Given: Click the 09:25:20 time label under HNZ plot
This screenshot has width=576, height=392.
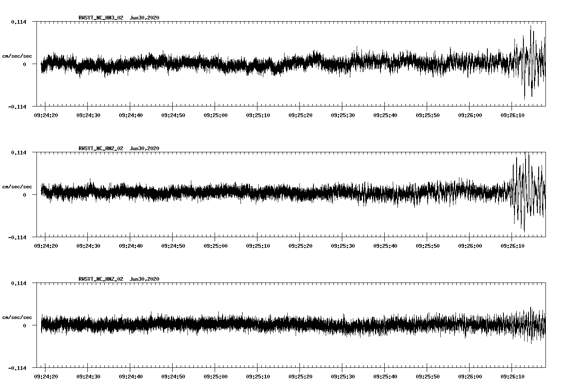Looking at the screenshot, I should (x=300, y=376).
